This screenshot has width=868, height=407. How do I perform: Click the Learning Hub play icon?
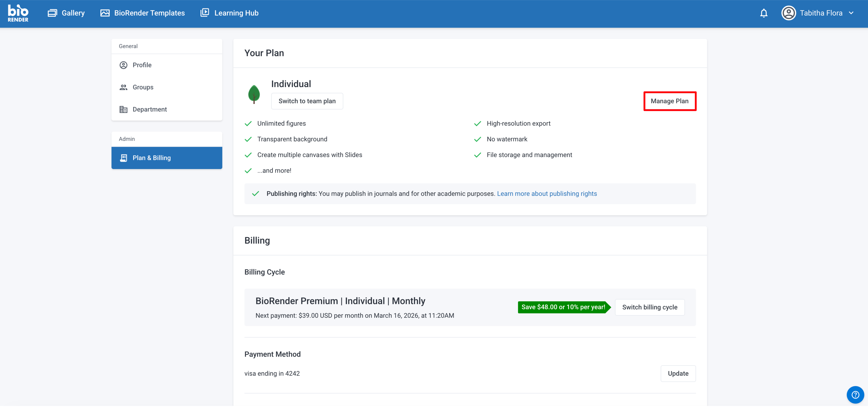point(205,13)
